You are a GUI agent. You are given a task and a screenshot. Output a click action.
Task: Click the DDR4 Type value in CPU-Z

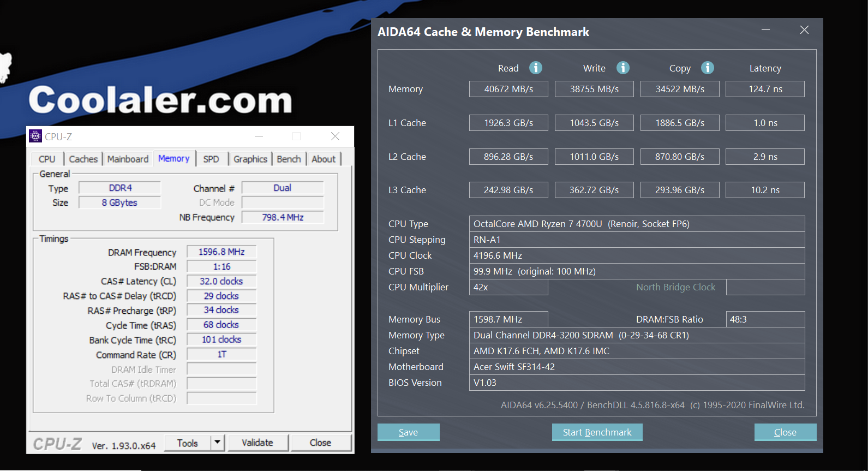click(120, 188)
